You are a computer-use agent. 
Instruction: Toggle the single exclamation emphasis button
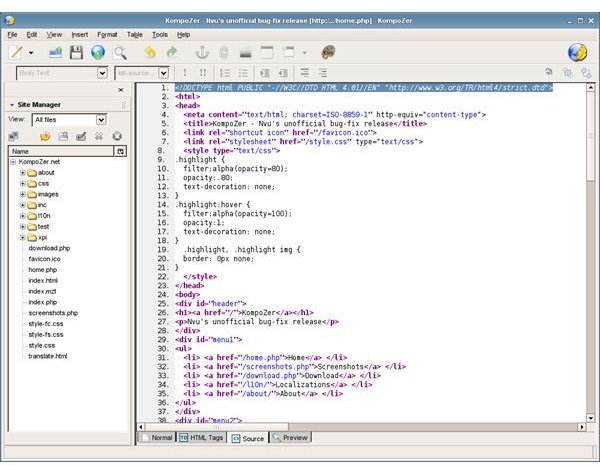(185, 73)
